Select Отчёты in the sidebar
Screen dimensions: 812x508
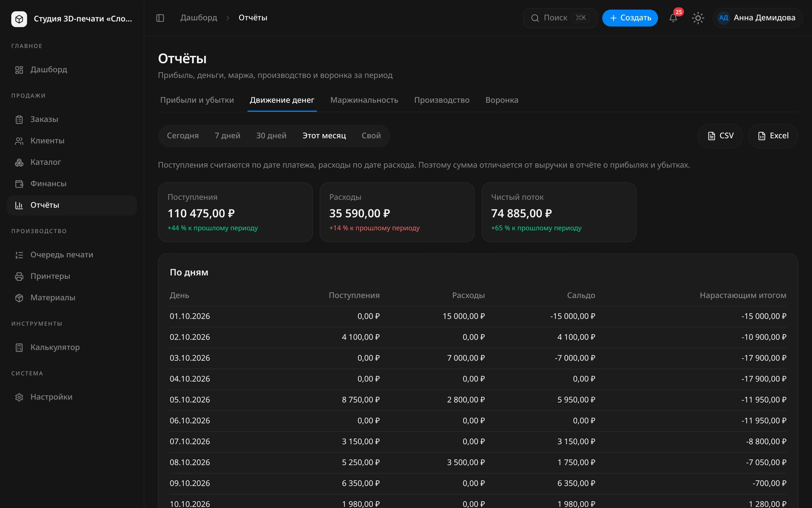tap(72, 205)
